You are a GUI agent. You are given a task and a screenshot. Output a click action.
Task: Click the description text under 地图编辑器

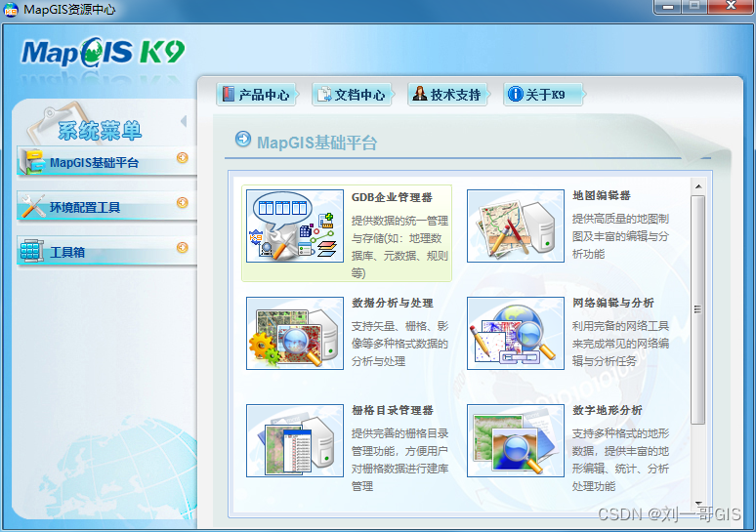coord(620,236)
